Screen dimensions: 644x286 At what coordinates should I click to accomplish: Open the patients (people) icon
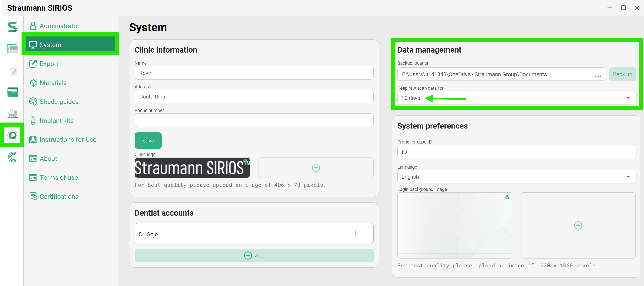[12, 114]
